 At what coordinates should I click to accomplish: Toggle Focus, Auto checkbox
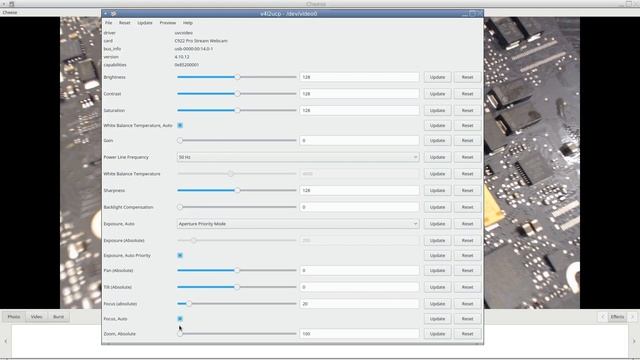[x=180, y=318]
